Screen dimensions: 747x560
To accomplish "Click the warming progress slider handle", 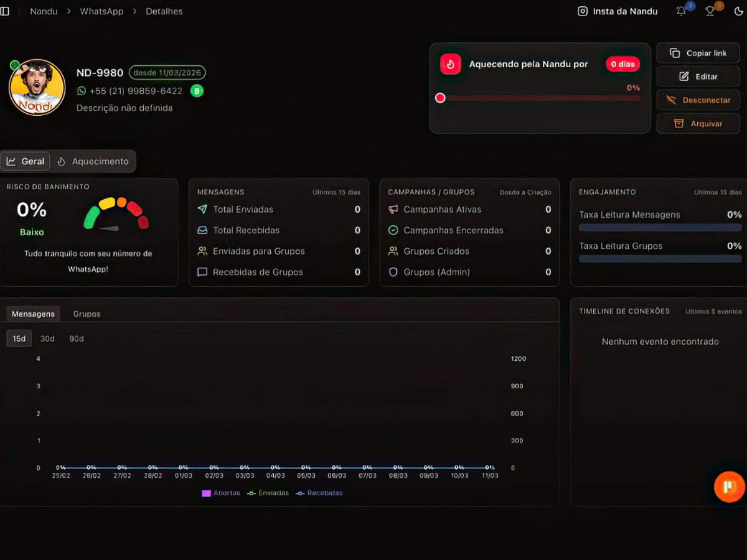I will [440, 98].
